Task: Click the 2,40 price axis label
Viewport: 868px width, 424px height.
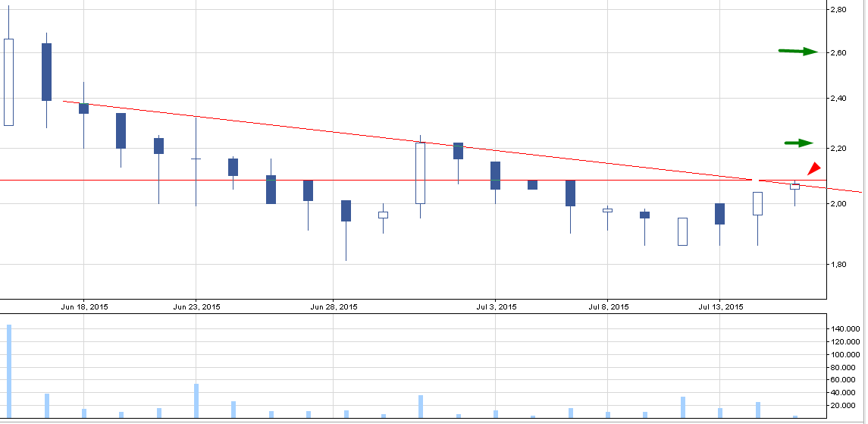Action: tap(840, 99)
